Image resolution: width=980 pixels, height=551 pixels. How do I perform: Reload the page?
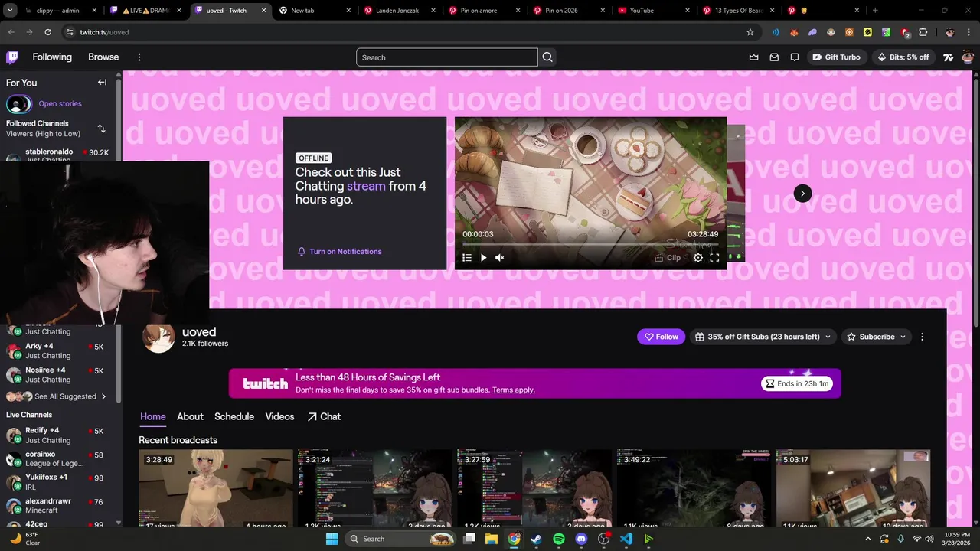(47, 32)
